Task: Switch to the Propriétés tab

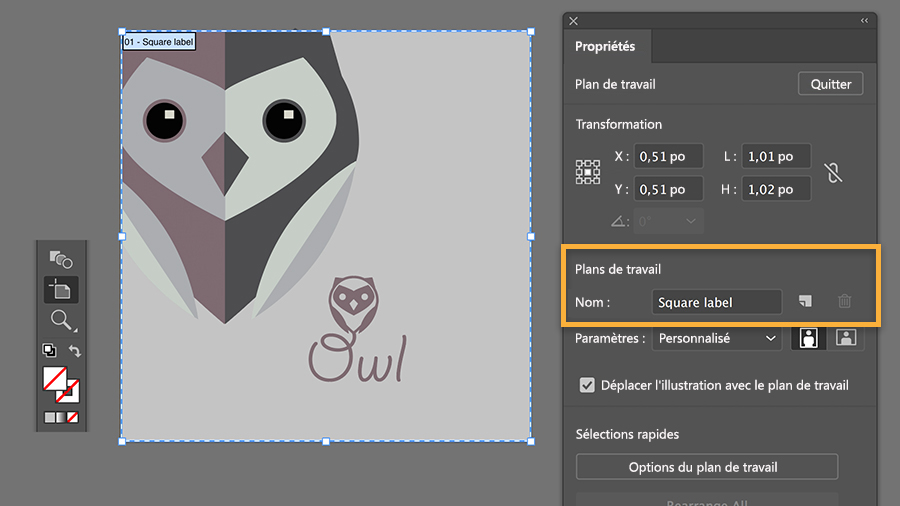Action: [605, 46]
